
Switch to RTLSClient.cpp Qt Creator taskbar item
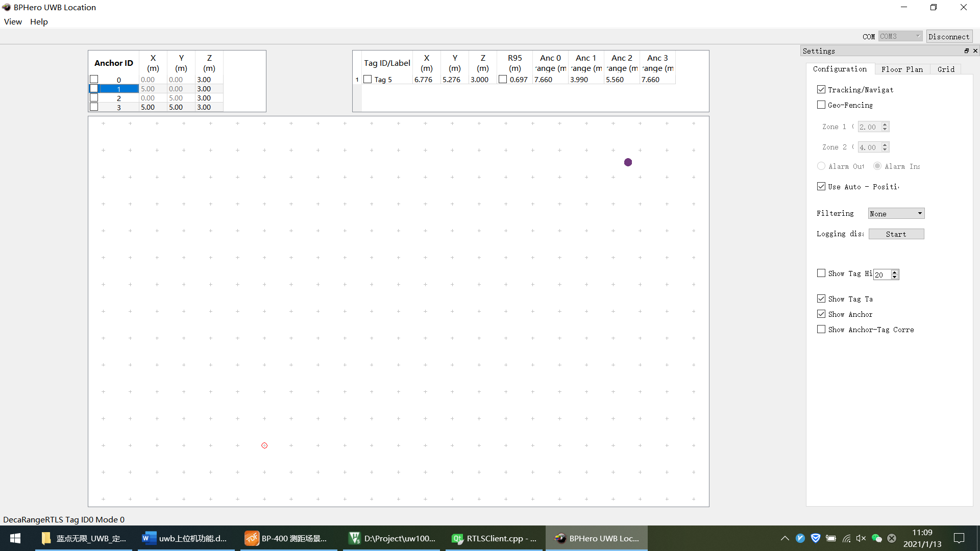(x=493, y=538)
